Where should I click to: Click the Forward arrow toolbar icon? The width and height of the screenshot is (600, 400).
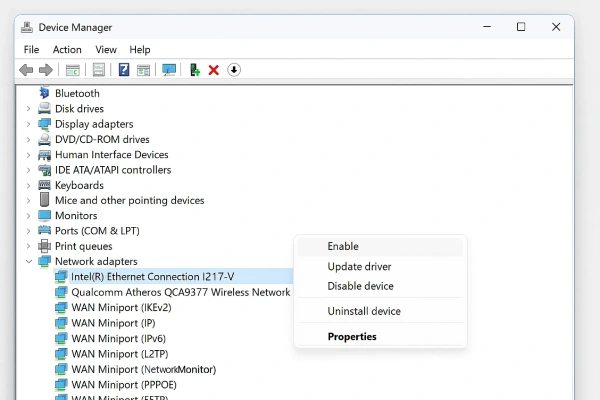46,70
